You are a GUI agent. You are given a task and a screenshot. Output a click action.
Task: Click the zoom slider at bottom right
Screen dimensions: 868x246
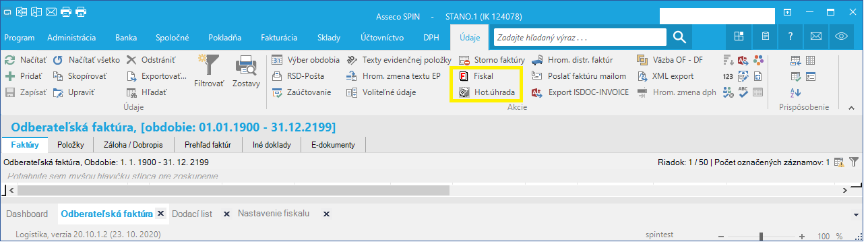761,236
